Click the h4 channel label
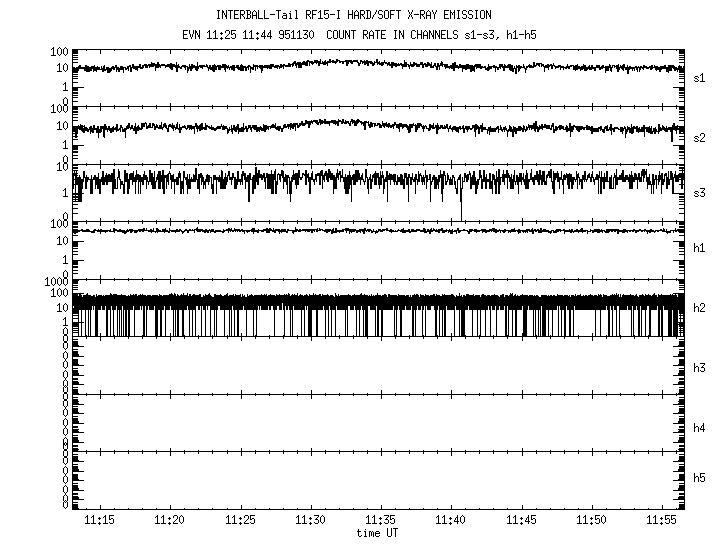Viewport: 720px width, 550px height. coord(700,428)
